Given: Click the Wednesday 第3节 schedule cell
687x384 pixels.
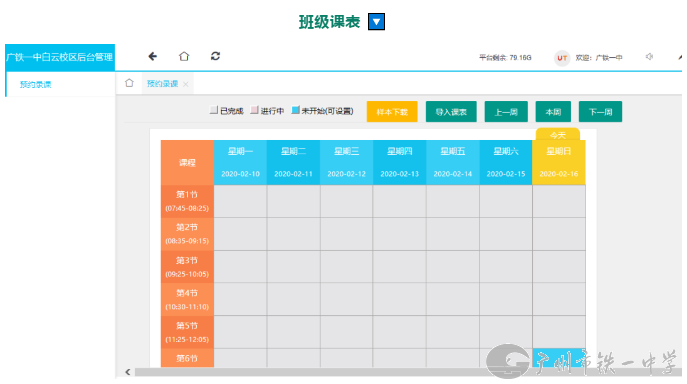Looking at the screenshot, I should [347, 267].
